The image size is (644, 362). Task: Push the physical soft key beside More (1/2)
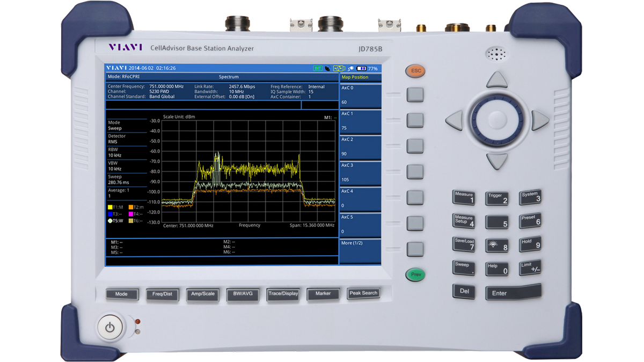pos(415,249)
